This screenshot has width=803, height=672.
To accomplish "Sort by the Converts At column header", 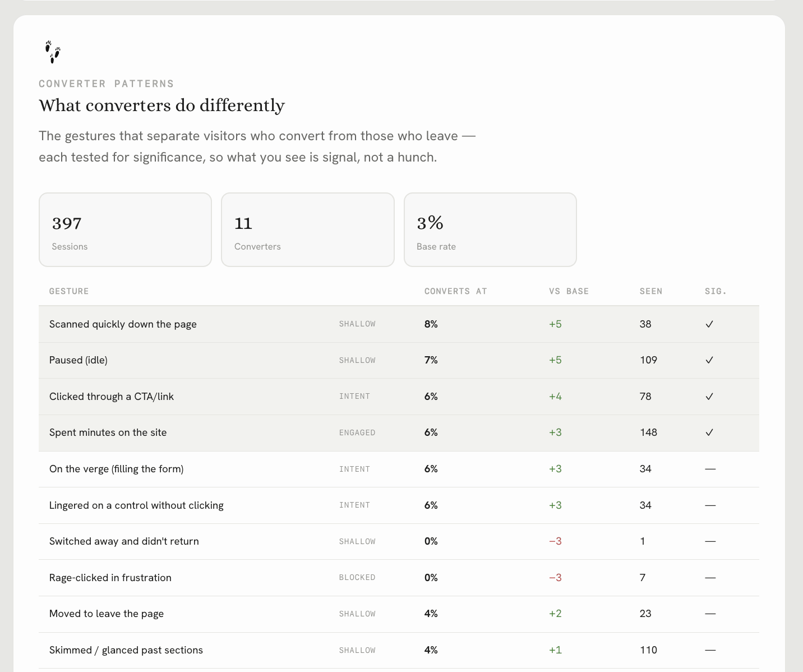I will point(455,291).
